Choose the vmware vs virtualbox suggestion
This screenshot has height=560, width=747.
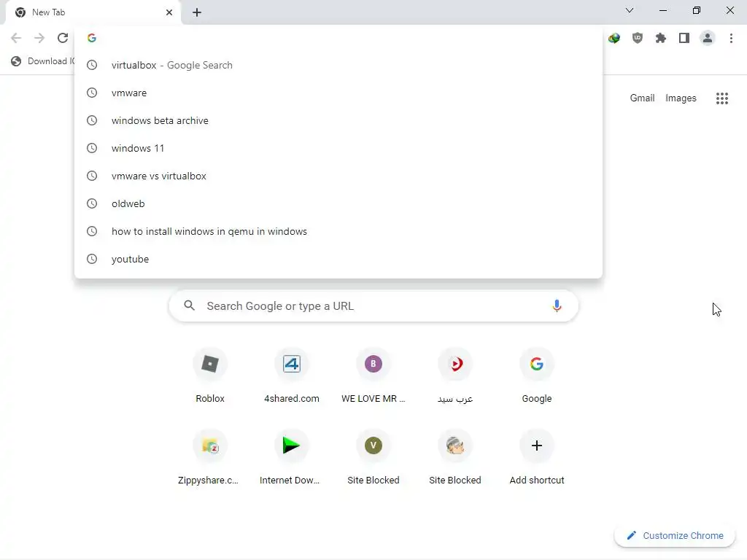(338, 176)
